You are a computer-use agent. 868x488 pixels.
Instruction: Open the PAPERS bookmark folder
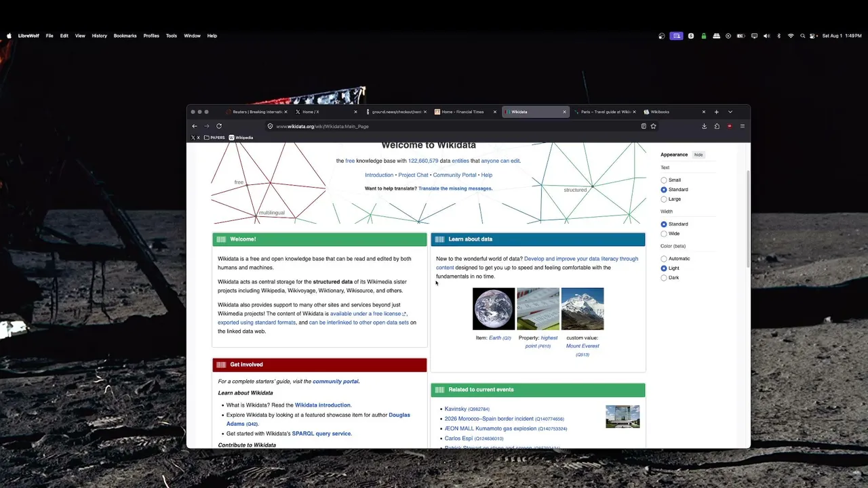coord(215,138)
